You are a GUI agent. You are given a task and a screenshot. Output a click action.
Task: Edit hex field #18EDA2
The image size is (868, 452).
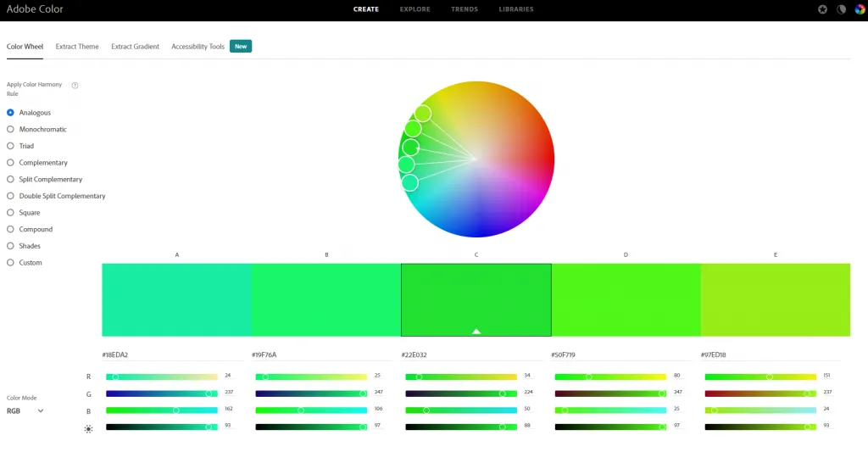173,354
